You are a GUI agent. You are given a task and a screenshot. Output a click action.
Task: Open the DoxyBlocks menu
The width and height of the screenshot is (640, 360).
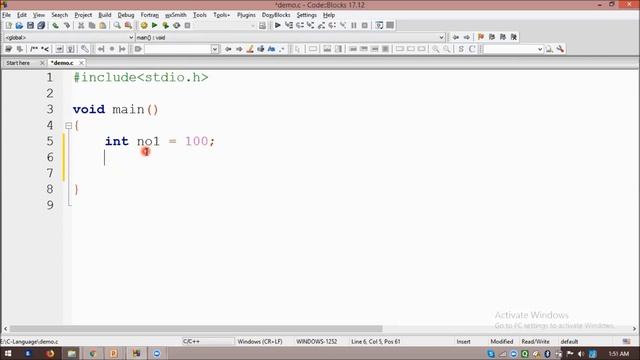pyautogui.click(x=276, y=15)
